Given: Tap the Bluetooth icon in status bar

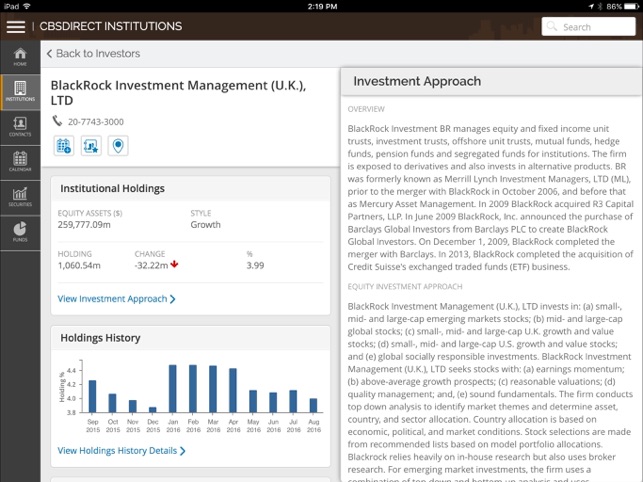Looking at the screenshot, I should 600,6.
